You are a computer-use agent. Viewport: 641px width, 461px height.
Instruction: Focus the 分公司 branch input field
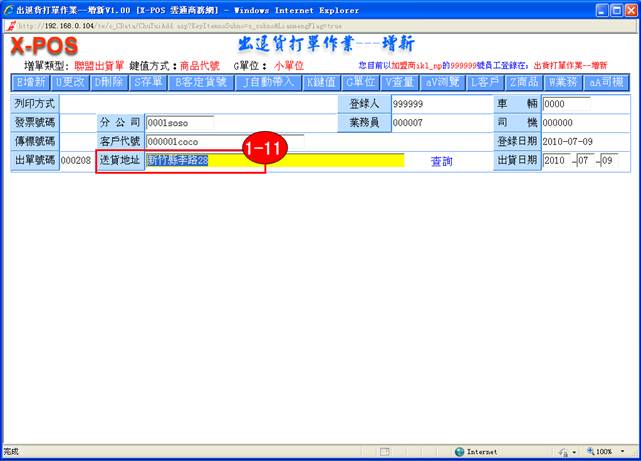206,123
